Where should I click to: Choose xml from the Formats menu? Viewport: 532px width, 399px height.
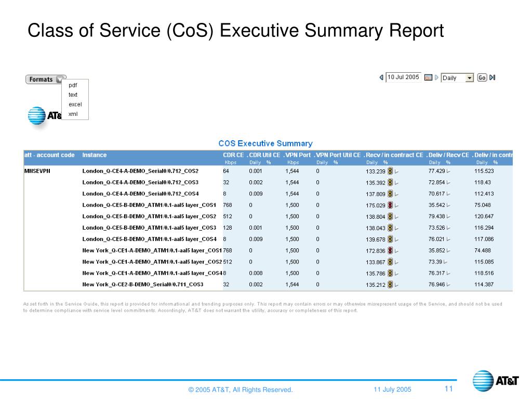pyautogui.click(x=73, y=114)
